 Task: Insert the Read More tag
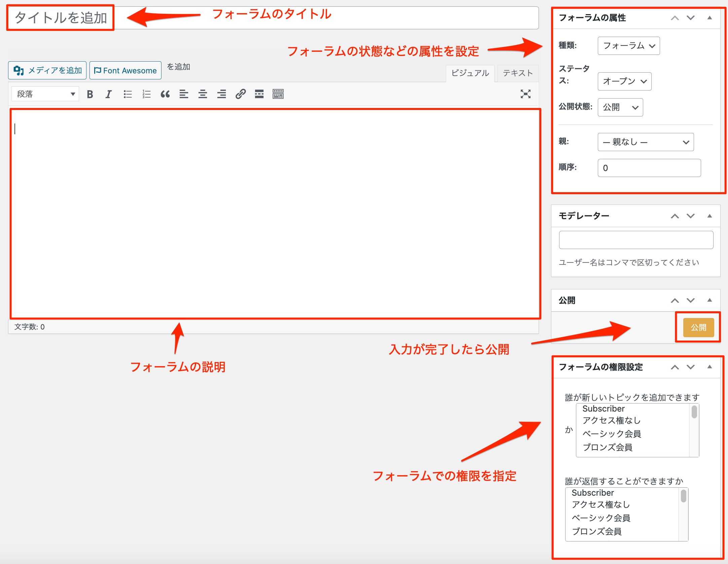[x=259, y=94]
